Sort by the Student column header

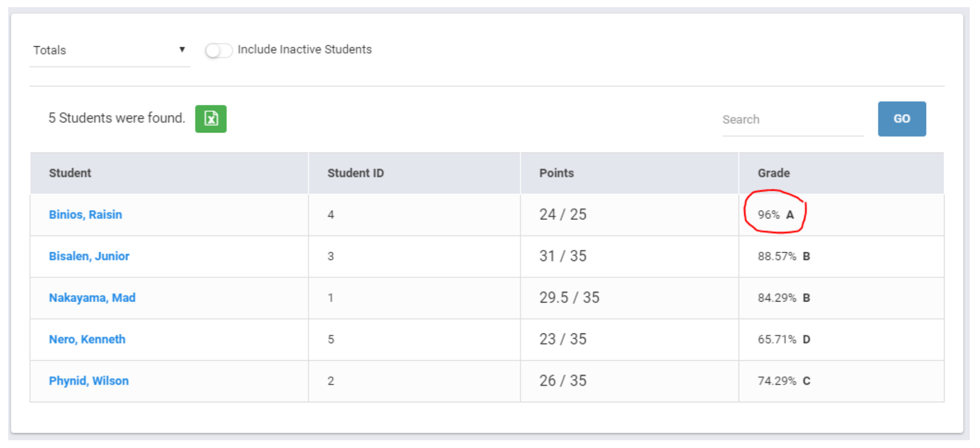click(x=70, y=173)
